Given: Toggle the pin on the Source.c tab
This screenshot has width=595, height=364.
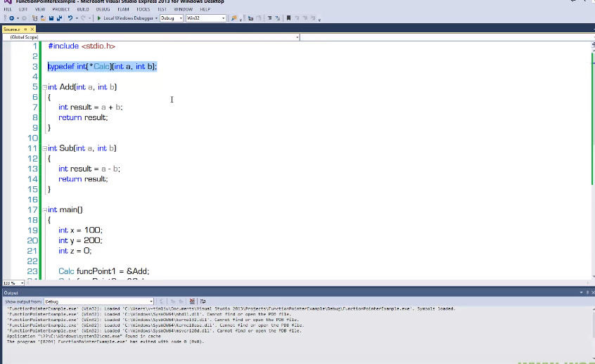Looking at the screenshot, I should [26, 30].
